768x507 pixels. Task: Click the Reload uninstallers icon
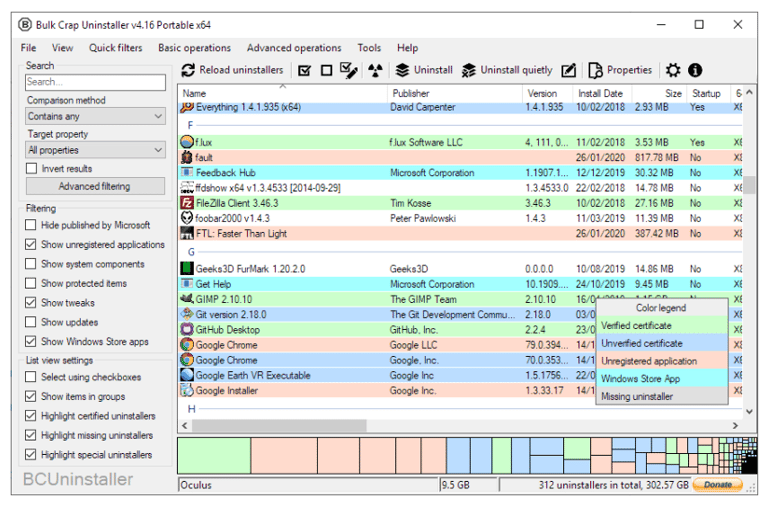(188, 70)
